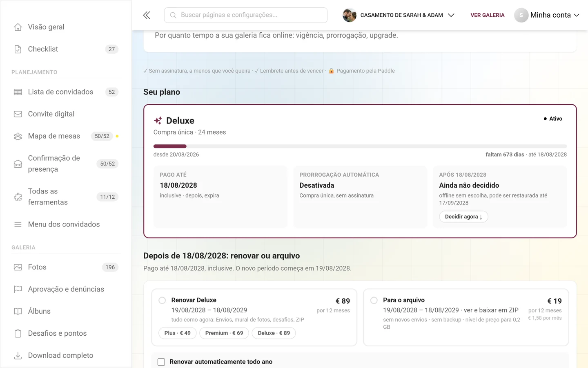The image size is (588, 368).
Task: Click the Decidir agora button
Action: point(463,217)
